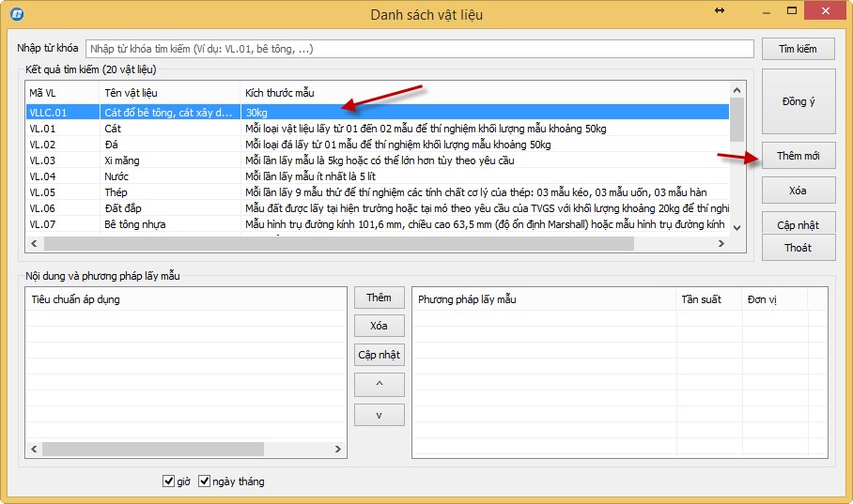This screenshot has height=504, width=853.
Task: Sort by 'Tên vật liệu' column header
Action: [169, 93]
